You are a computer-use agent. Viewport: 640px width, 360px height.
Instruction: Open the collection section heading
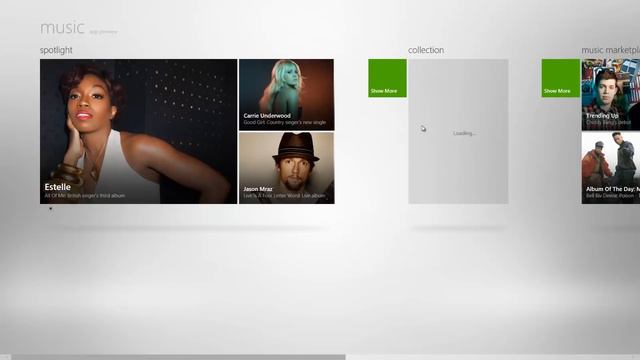pyautogui.click(x=426, y=50)
